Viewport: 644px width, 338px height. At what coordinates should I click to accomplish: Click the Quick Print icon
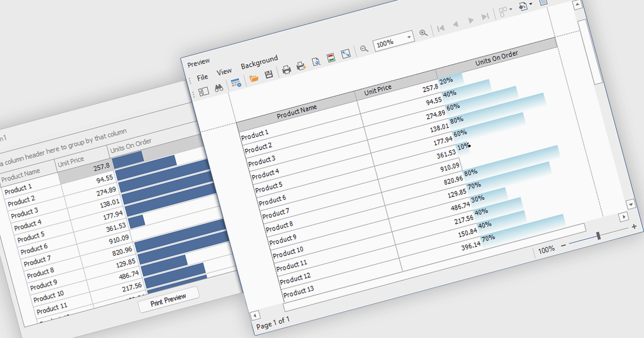tap(301, 66)
